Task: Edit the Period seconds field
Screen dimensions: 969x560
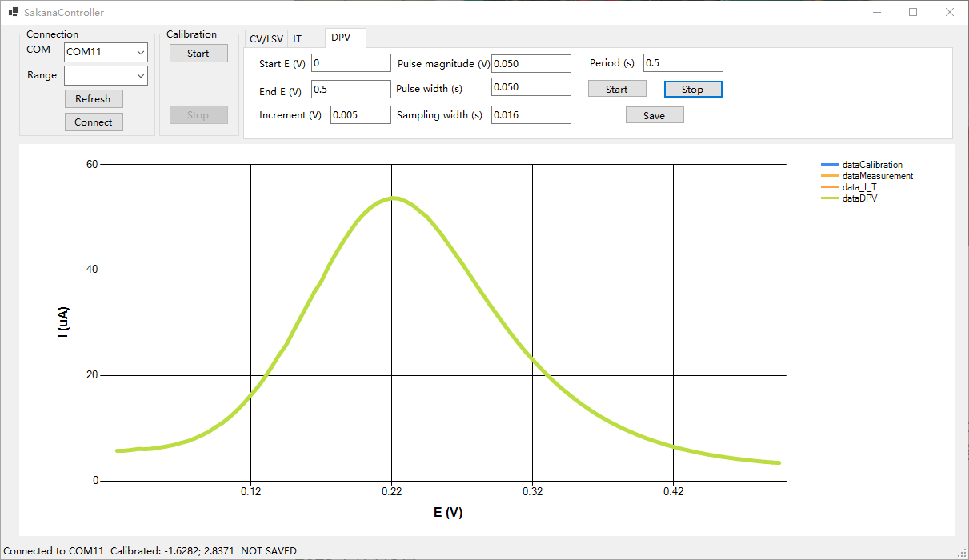Action: click(x=683, y=63)
